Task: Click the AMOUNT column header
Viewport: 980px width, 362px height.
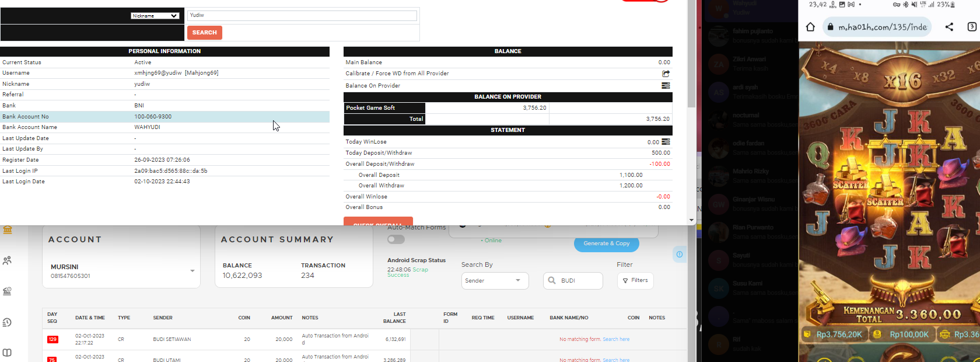Action: click(x=282, y=318)
